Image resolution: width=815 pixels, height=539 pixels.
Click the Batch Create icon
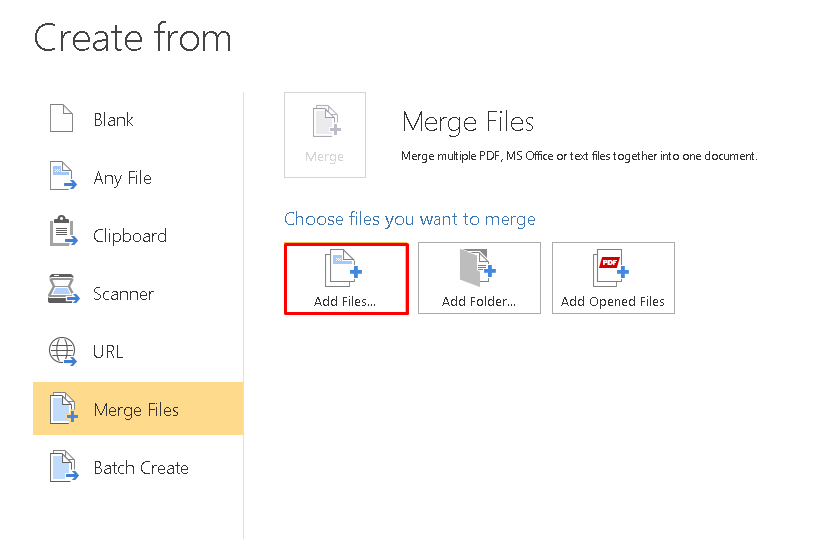[x=64, y=466]
